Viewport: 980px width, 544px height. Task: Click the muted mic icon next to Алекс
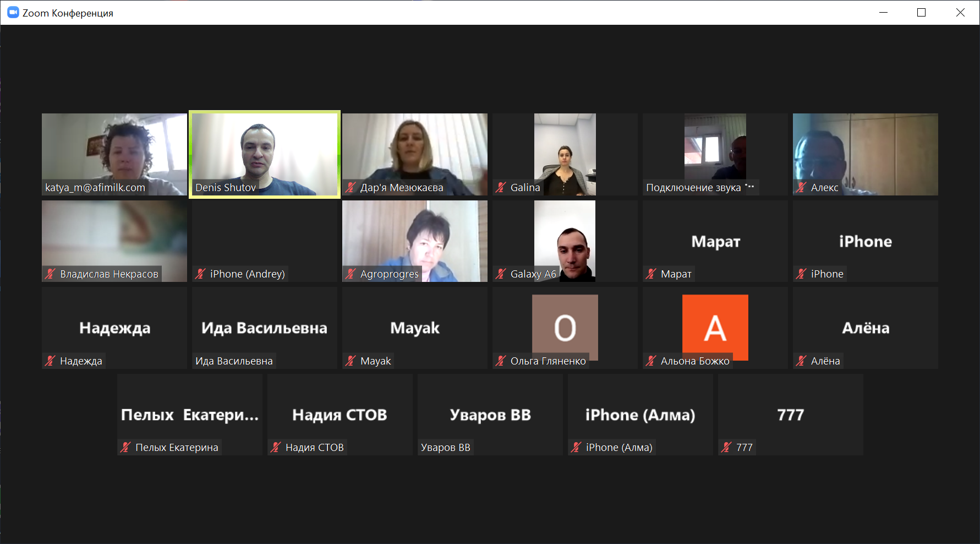click(x=801, y=188)
